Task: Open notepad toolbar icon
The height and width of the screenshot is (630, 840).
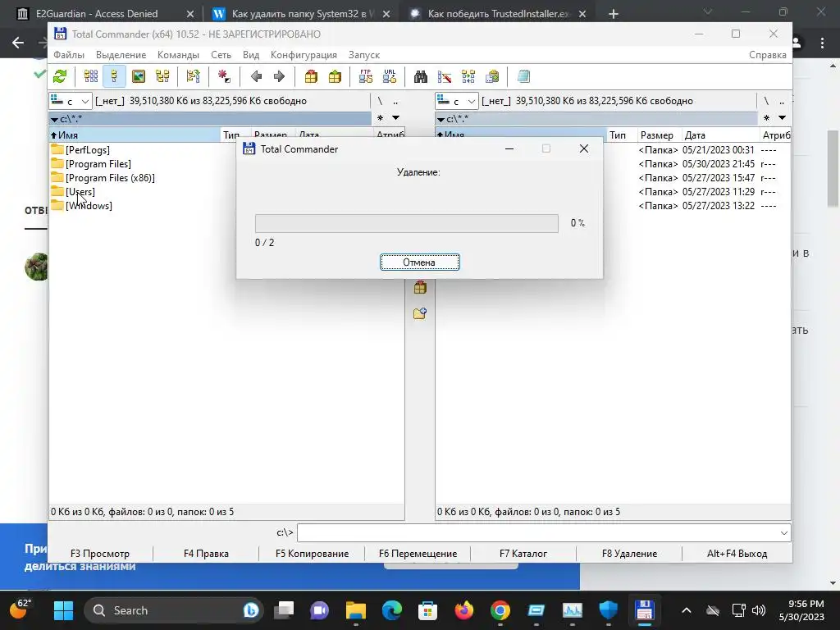Action: point(523,76)
